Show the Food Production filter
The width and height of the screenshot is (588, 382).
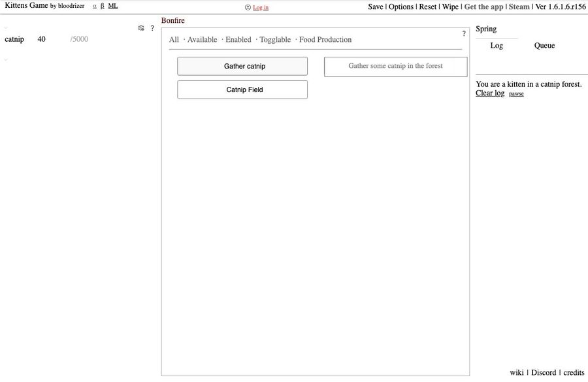325,40
